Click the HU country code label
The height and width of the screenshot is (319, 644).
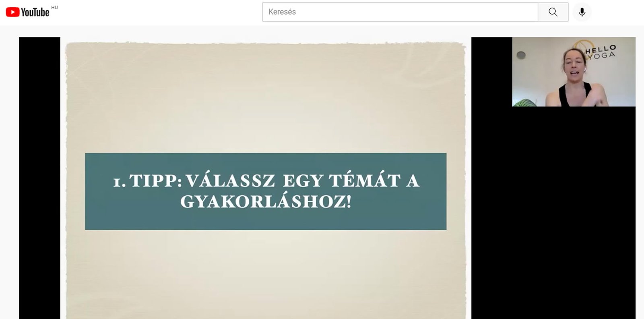click(54, 8)
